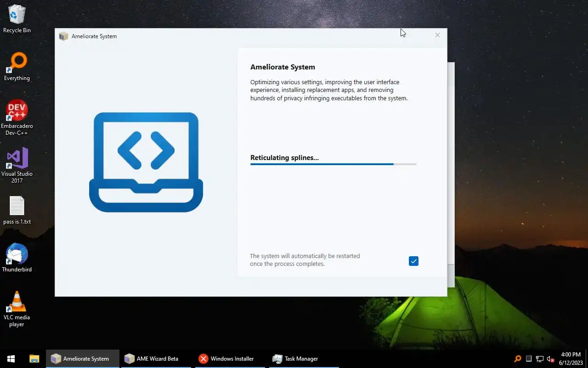This screenshot has height=368, width=588.
Task: Close the Ameliorate System window
Action: pos(437,35)
